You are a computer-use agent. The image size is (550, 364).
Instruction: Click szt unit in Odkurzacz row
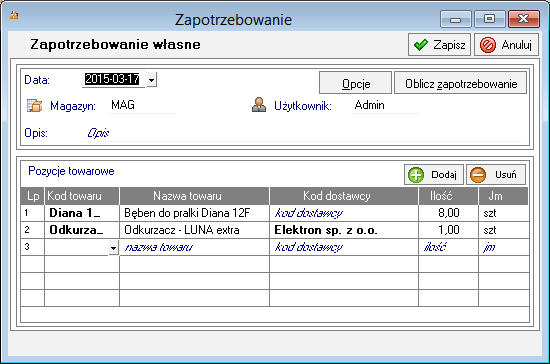[490, 230]
